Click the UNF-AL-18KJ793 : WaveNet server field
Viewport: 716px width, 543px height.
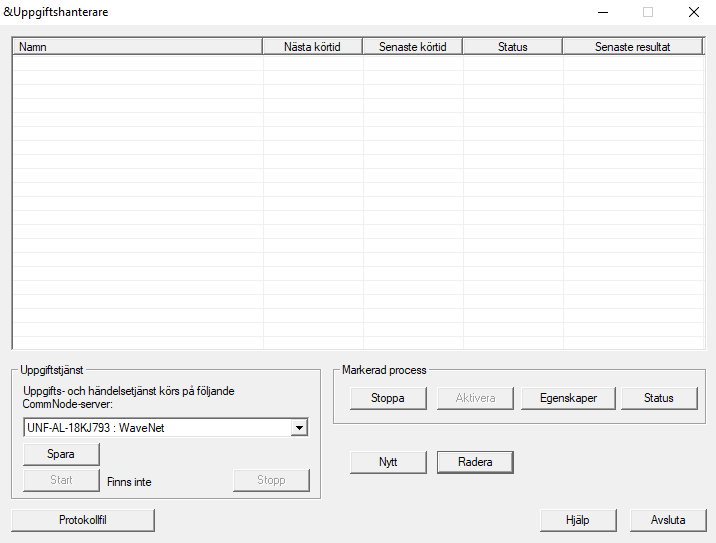coord(156,428)
